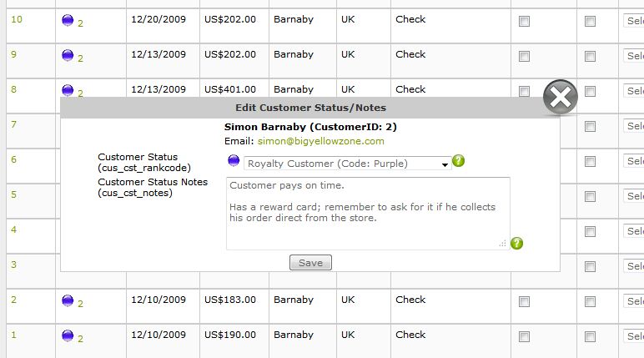Image resolution: width=644 pixels, height=358 pixels.
Task: Click purple status ball in order 9 row
Action: pyautogui.click(x=68, y=55)
